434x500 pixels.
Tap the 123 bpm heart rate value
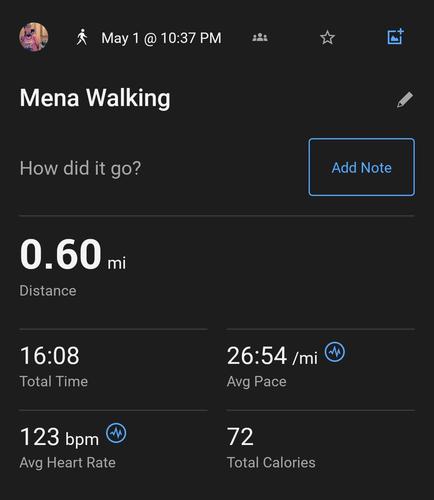pos(59,437)
